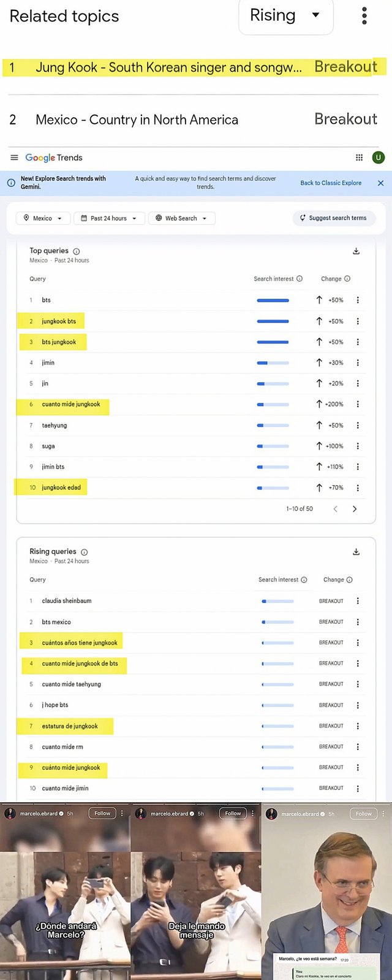Image resolution: width=392 pixels, height=980 pixels.
Task: Show help info for Rising queries
Action: 85,552
